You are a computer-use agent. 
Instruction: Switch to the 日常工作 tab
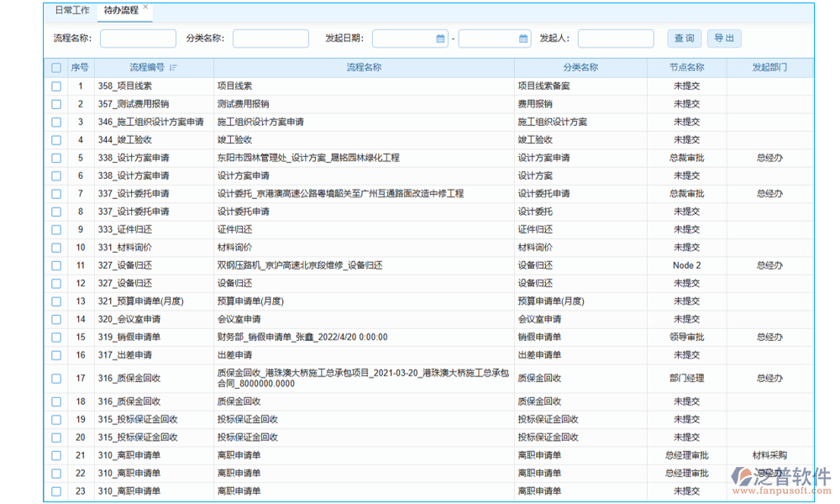[71, 11]
